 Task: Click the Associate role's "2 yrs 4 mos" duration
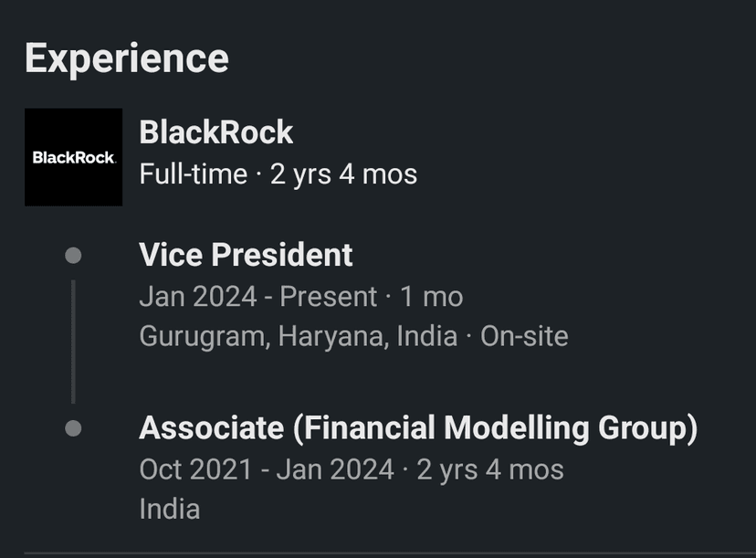(x=490, y=469)
